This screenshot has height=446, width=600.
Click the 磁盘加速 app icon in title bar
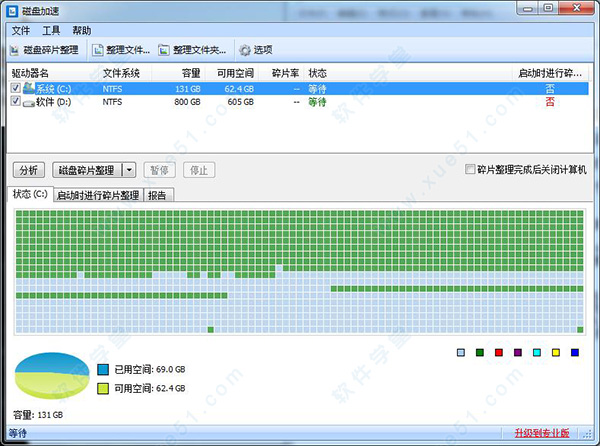[12, 11]
